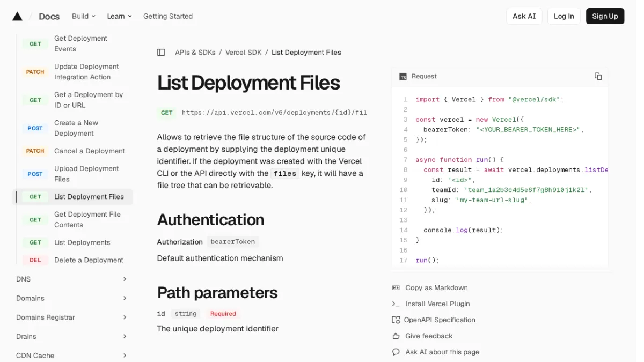Click the POST badge beside Upload Deployment Files
Viewport: 644px width, 362px height.
coord(35,174)
